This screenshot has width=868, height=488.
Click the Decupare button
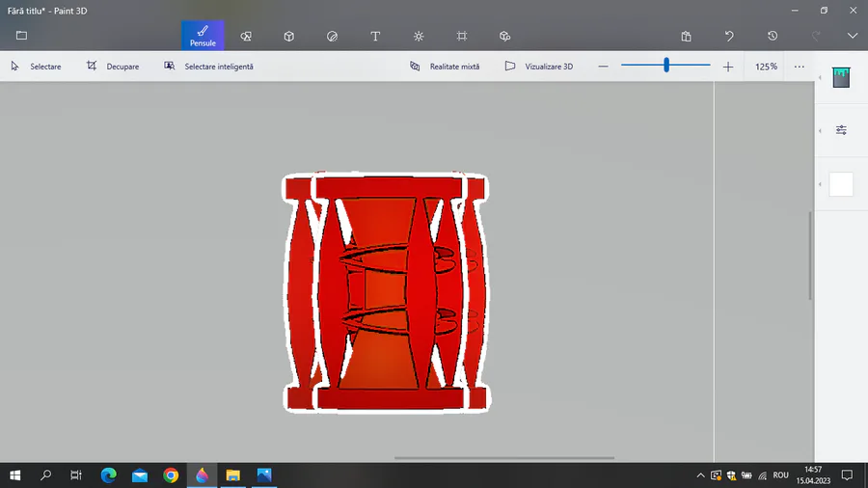point(113,67)
